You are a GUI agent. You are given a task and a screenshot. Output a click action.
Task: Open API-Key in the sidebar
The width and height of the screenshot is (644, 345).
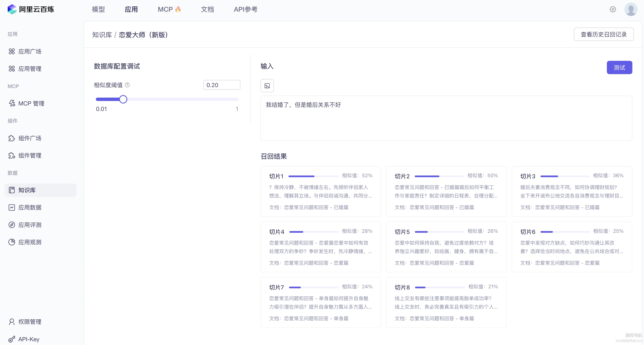pos(29,339)
